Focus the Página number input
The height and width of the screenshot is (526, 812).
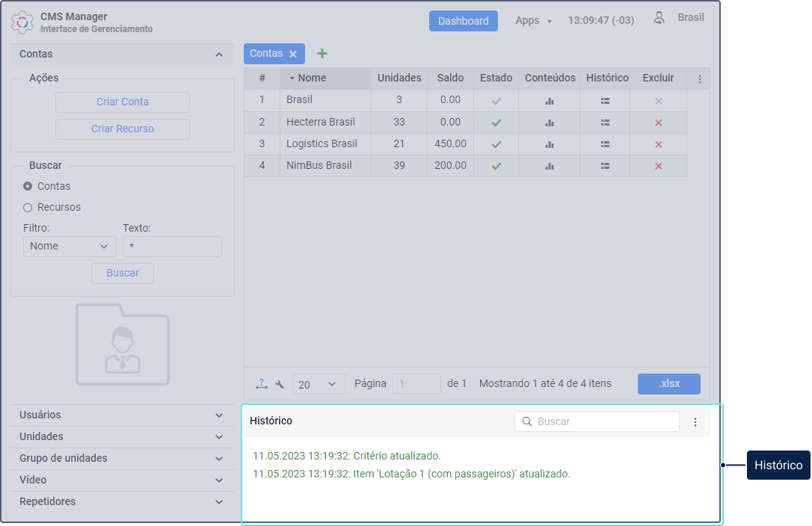tap(416, 384)
